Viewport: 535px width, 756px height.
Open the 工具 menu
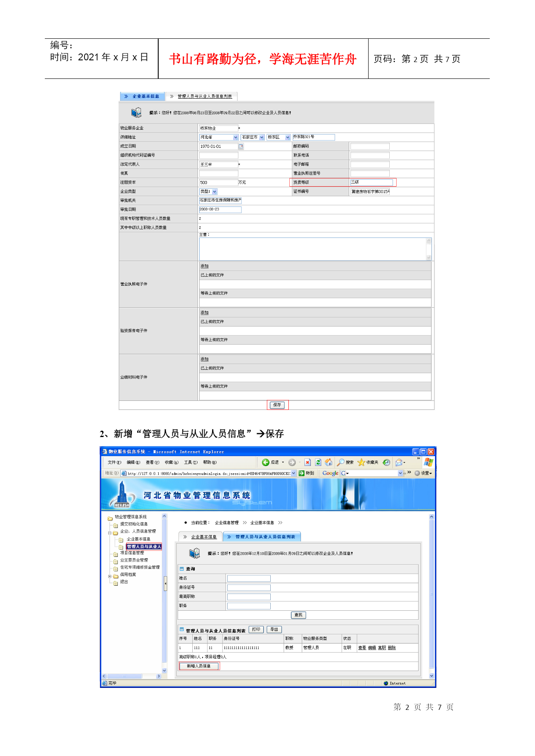191,462
